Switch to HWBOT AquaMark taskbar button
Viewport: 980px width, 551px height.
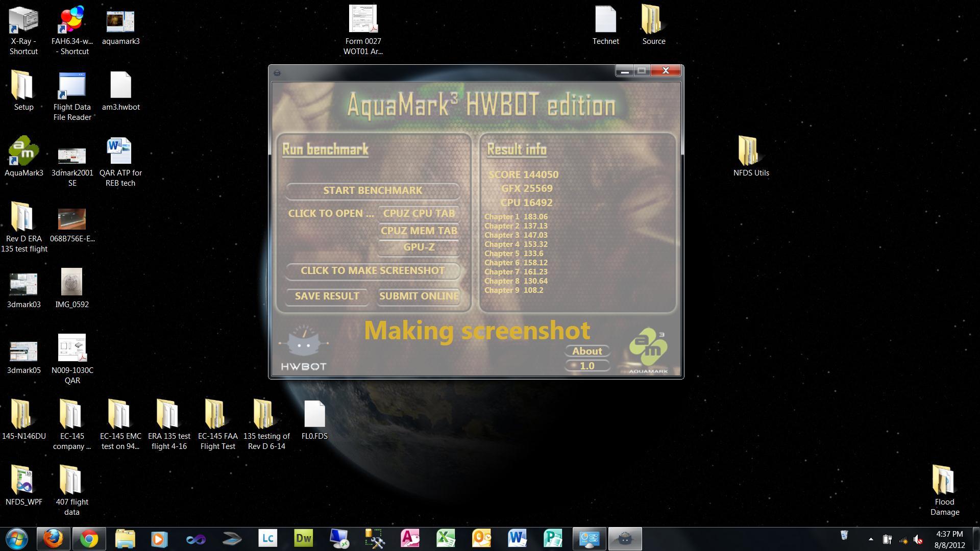pyautogui.click(x=625, y=539)
